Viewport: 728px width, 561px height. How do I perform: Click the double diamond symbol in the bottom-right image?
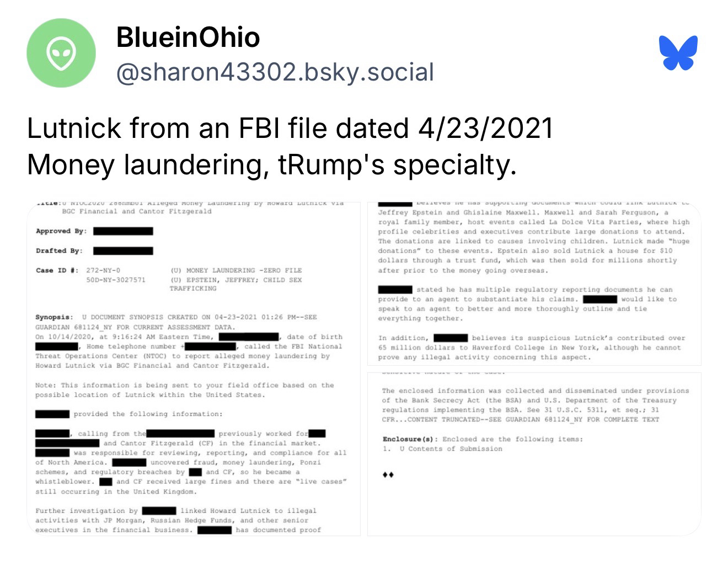[388, 474]
